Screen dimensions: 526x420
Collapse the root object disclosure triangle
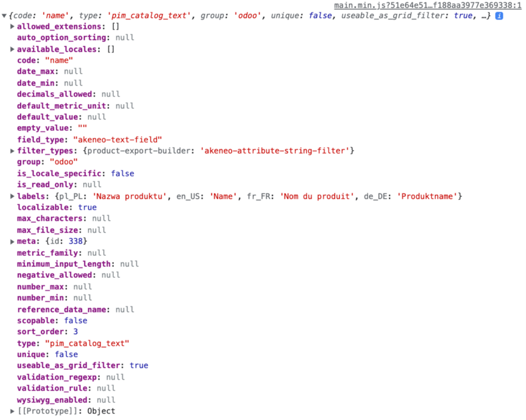coord(5,16)
